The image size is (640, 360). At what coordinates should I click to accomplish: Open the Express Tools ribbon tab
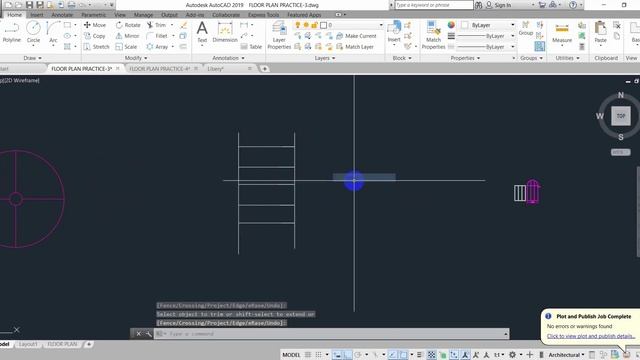click(x=263, y=15)
